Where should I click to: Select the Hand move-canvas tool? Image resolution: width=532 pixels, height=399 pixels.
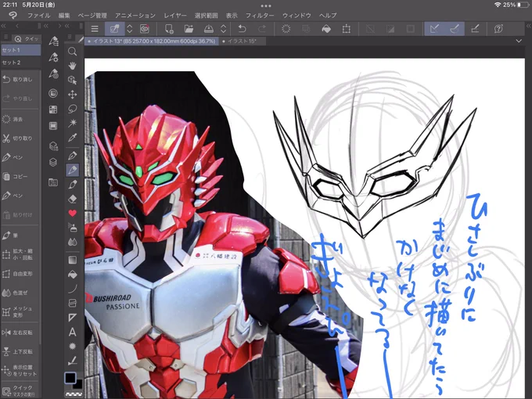72,66
